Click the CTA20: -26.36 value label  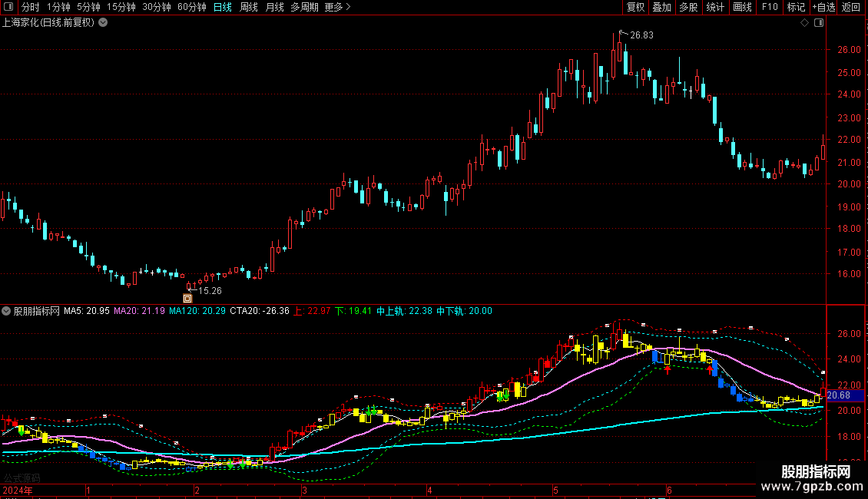260,311
